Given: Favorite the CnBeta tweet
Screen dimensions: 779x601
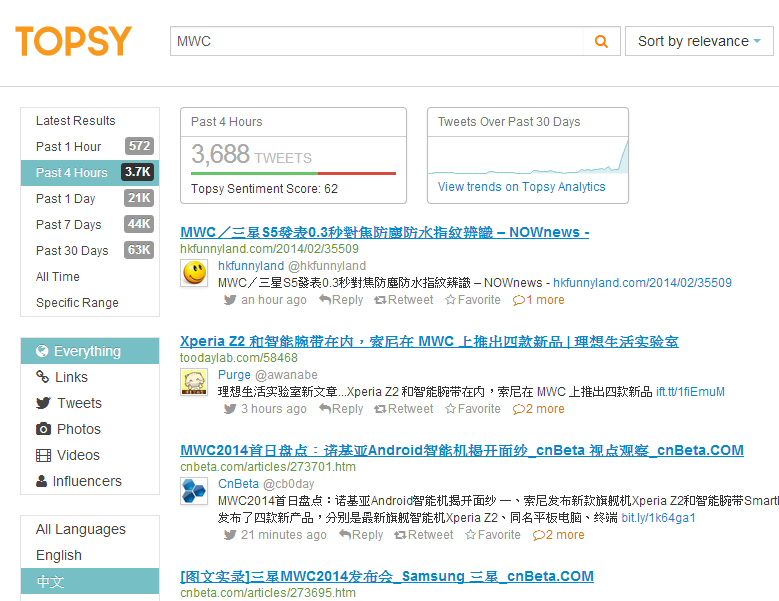Looking at the screenshot, I should [493, 535].
